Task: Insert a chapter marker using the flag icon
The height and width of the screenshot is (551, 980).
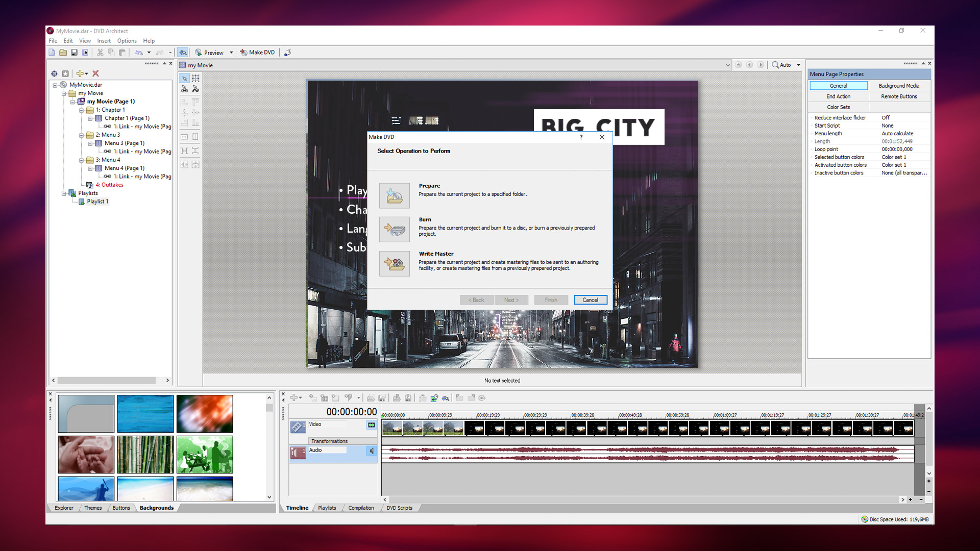Action: 349,398
